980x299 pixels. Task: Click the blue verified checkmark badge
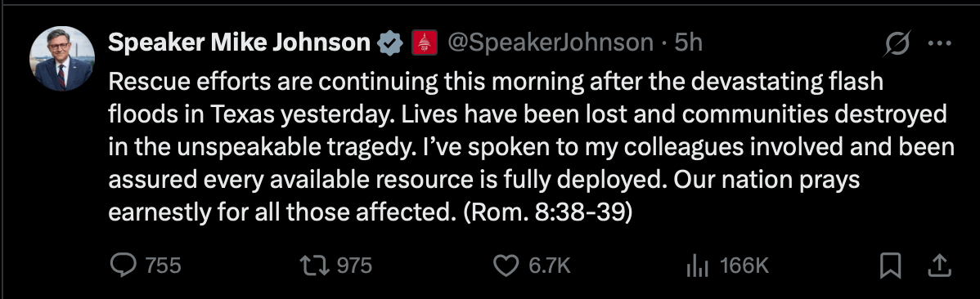click(x=391, y=43)
